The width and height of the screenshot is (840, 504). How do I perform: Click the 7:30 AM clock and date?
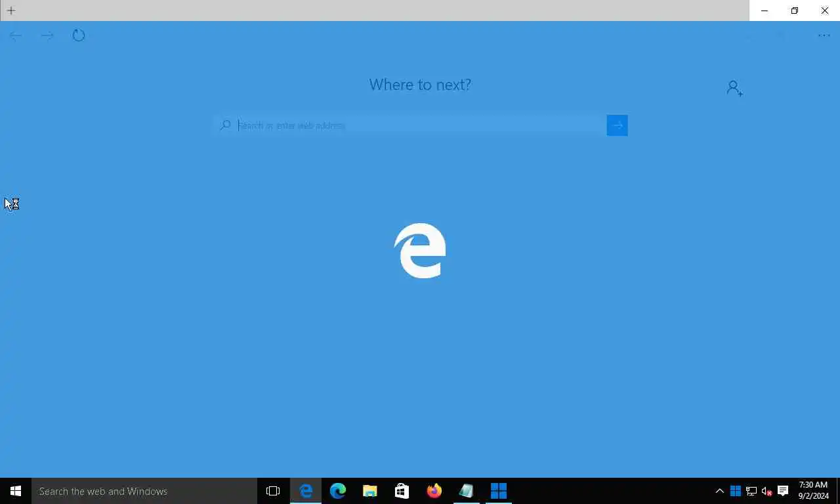(814, 491)
